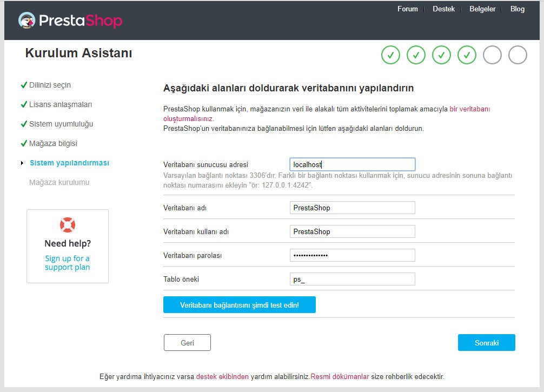
Task: Click checkmark beside Sistem uyumluluğu
Action: point(24,124)
